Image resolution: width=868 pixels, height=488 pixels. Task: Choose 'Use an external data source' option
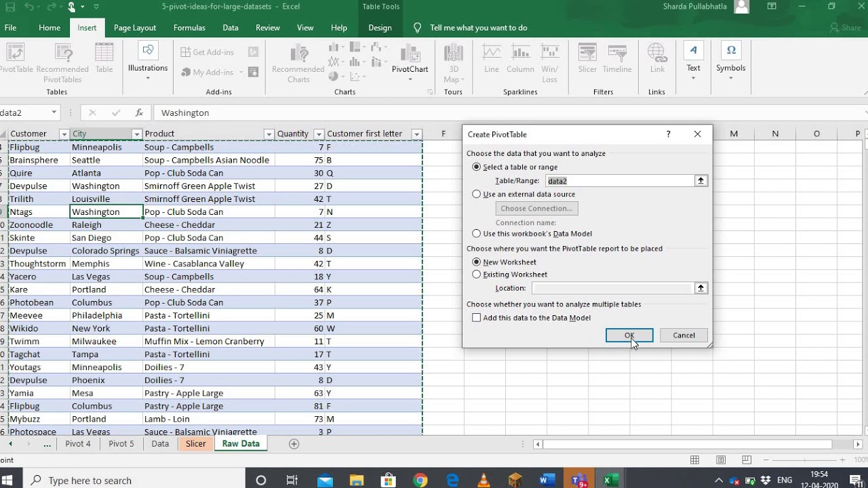click(477, 194)
